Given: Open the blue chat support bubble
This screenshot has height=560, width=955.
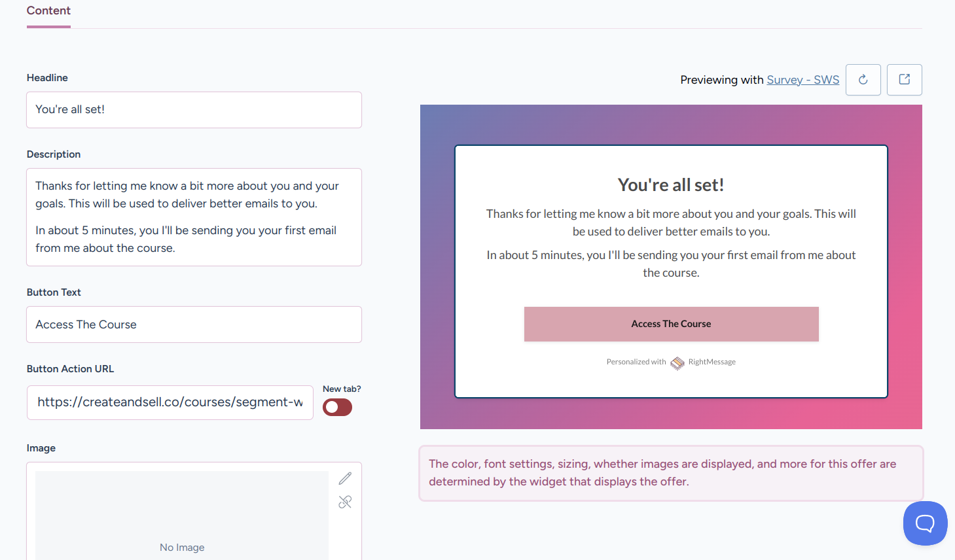Looking at the screenshot, I should tap(925, 523).
